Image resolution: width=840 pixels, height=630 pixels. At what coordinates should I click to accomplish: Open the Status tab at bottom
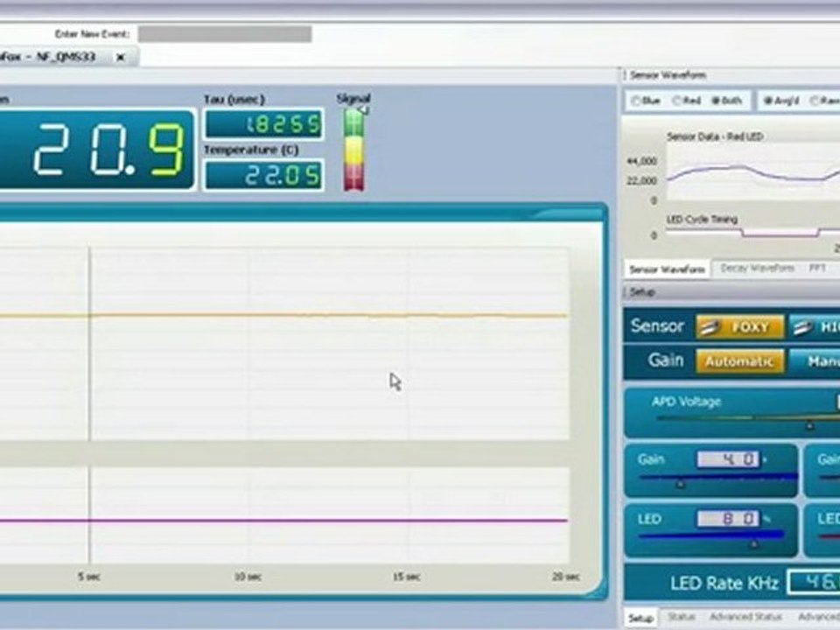click(x=681, y=617)
